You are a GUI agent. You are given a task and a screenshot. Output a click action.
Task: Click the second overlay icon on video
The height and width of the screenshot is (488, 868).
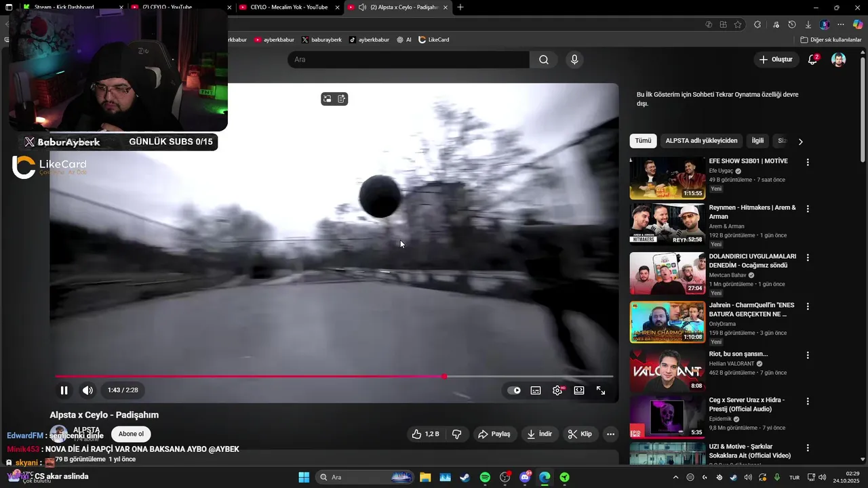click(x=342, y=99)
